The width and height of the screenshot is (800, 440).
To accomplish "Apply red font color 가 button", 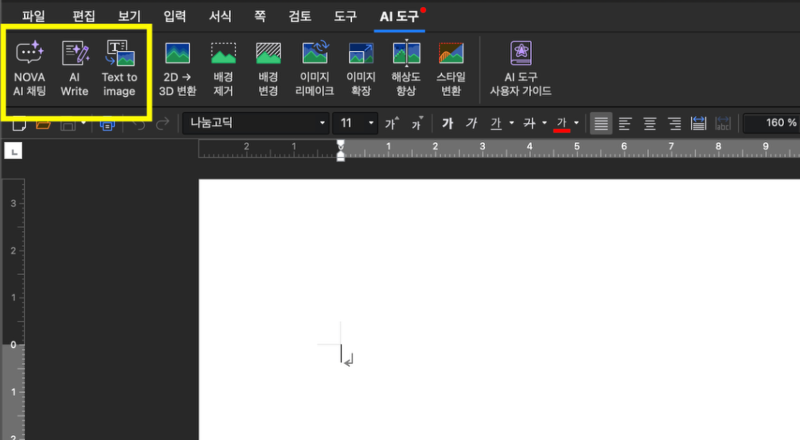I will coord(562,123).
